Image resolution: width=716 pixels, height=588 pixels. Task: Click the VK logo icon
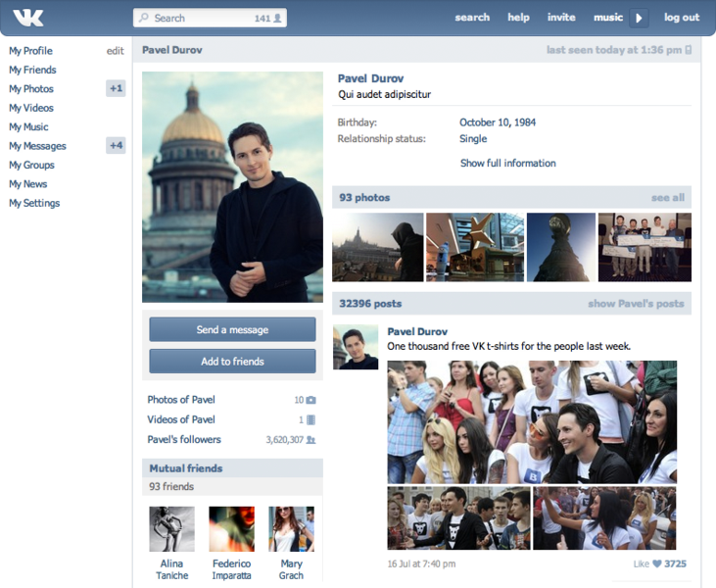point(28,17)
